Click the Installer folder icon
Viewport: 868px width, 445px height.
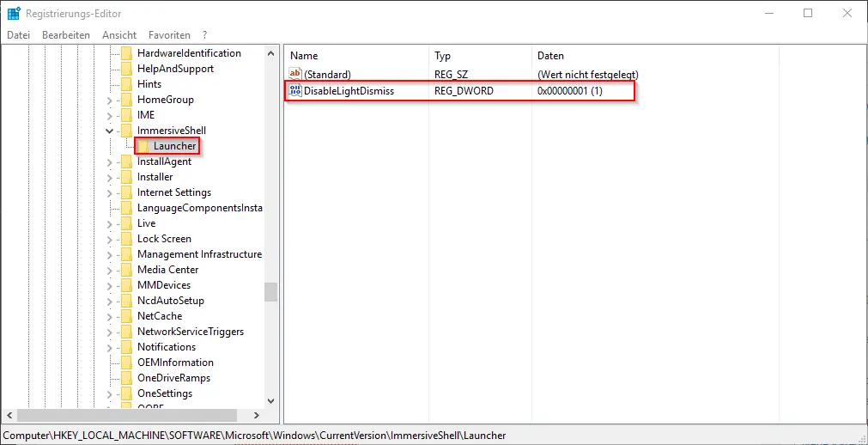[x=127, y=177]
